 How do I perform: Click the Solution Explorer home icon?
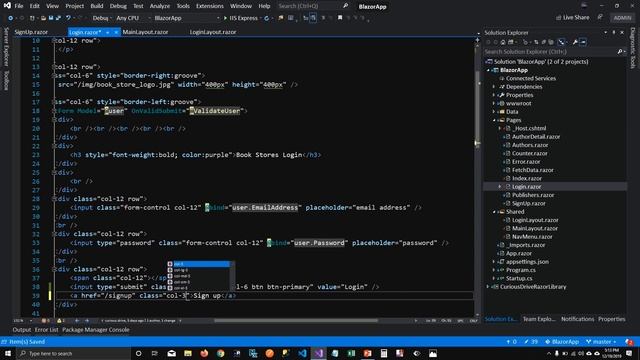503,42
